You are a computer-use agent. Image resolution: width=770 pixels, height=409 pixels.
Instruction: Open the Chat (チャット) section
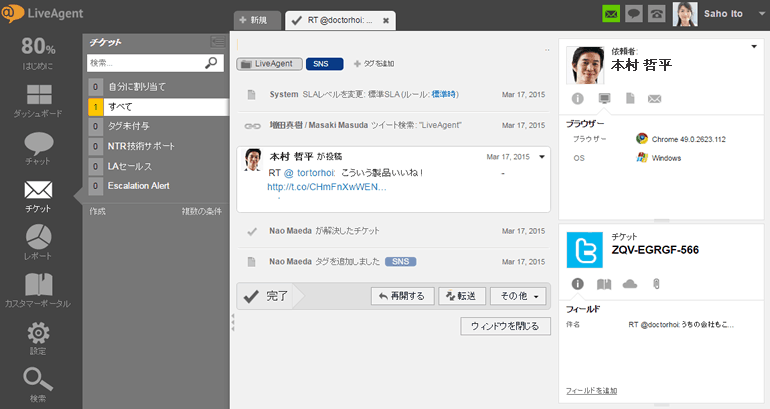[38, 149]
